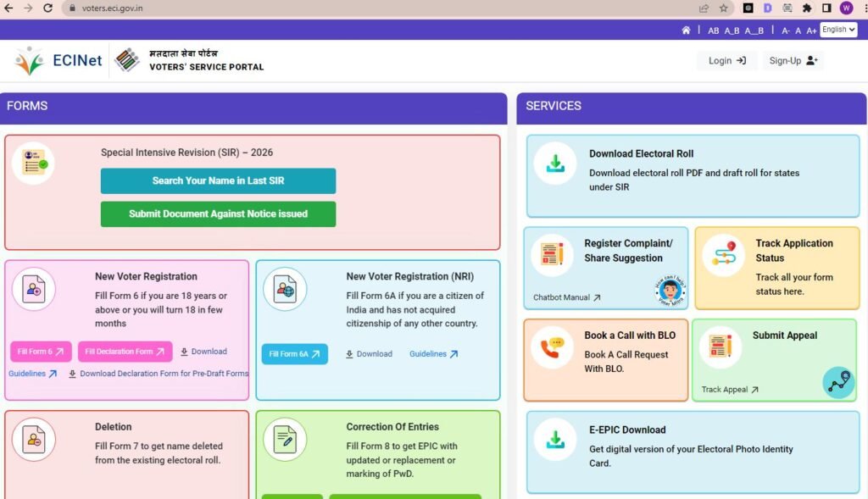The image size is (868, 499).
Task: Click Search Your Name in Last SIR
Action: pos(218,180)
